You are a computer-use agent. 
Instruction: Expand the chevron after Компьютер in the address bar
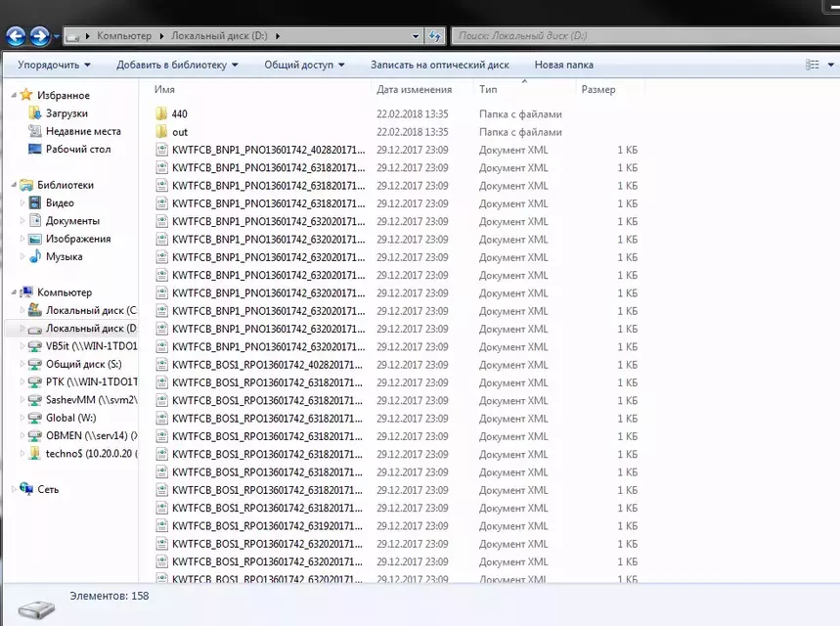(161, 36)
